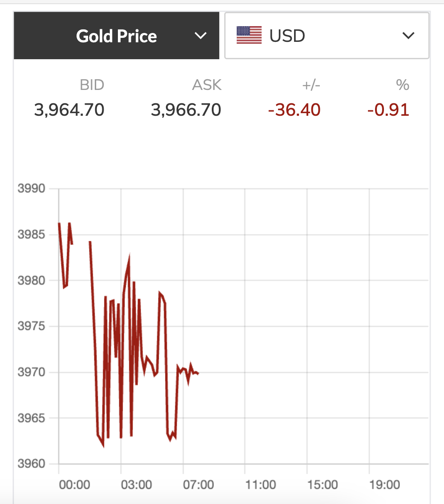
Task: Open the USD currency selector
Action: (x=327, y=36)
